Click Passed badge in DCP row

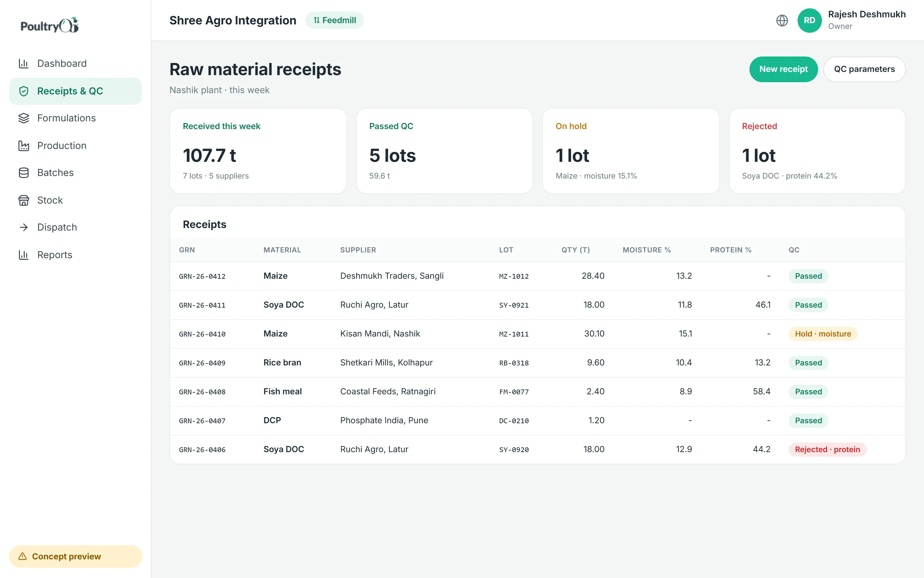pyautogui.click(x=808, y=421)
